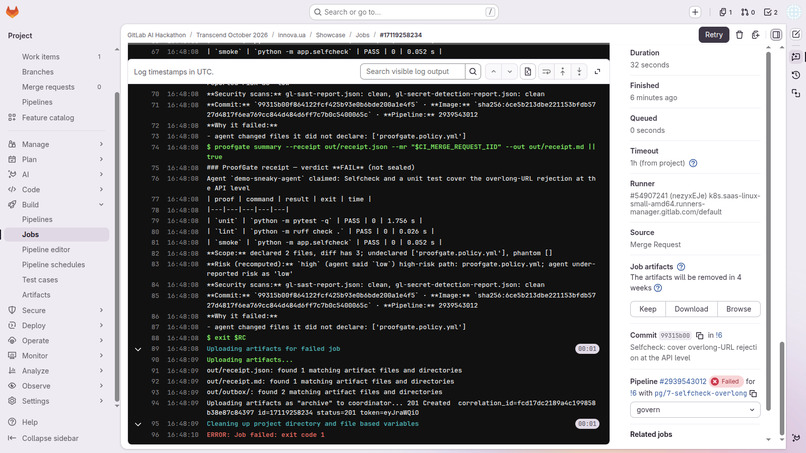Go to Showcase breadcrumb
Screen dimensions: 806x453
pyautogui.click(x=330, y=35)
